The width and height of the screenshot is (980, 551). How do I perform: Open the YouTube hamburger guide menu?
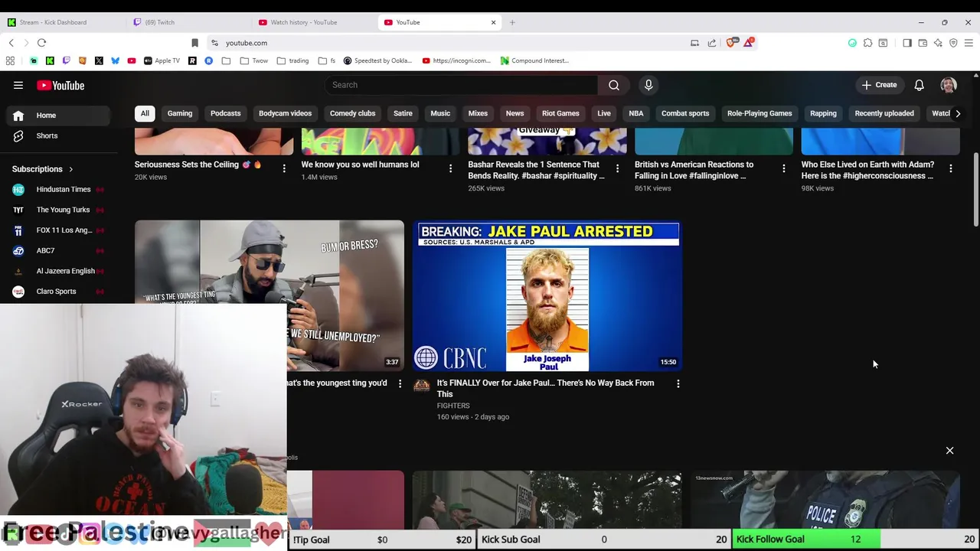pos(18,85)
